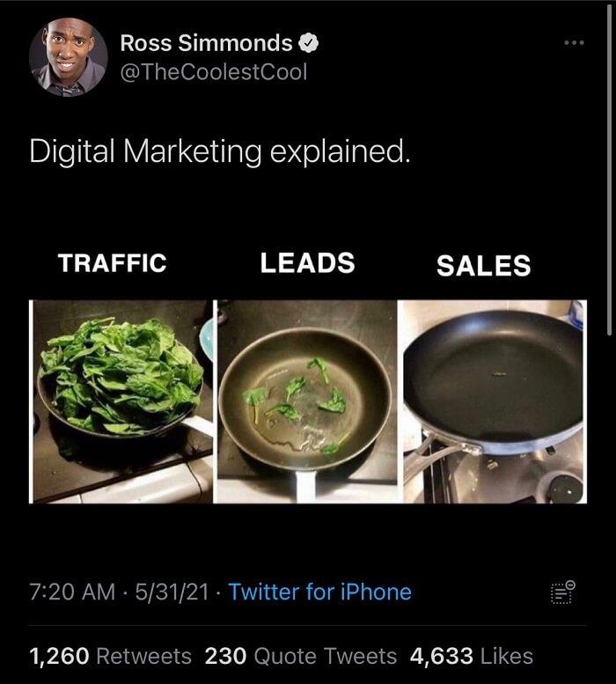This screenshot has width=616, height=684.
Task: Click the empty pan photo
Action: click(x=493, y=401)
